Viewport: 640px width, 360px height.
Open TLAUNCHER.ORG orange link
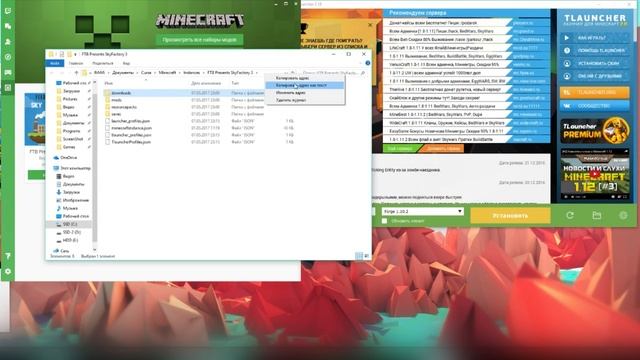click(x=595, y=93)
